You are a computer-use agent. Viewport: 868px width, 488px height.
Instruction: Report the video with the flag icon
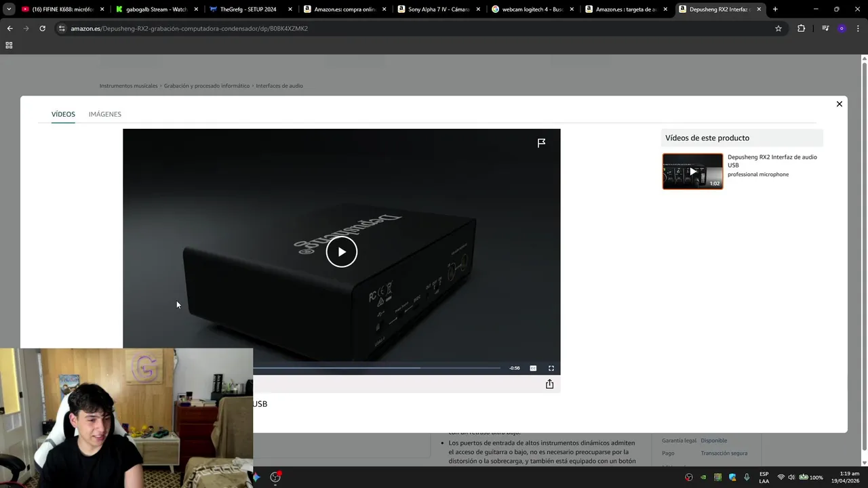tap(541, 143)
